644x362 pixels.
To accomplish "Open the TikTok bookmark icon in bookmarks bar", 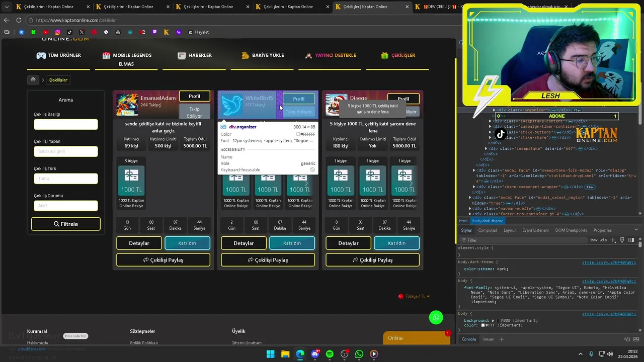I will click(x=69, y=32).
